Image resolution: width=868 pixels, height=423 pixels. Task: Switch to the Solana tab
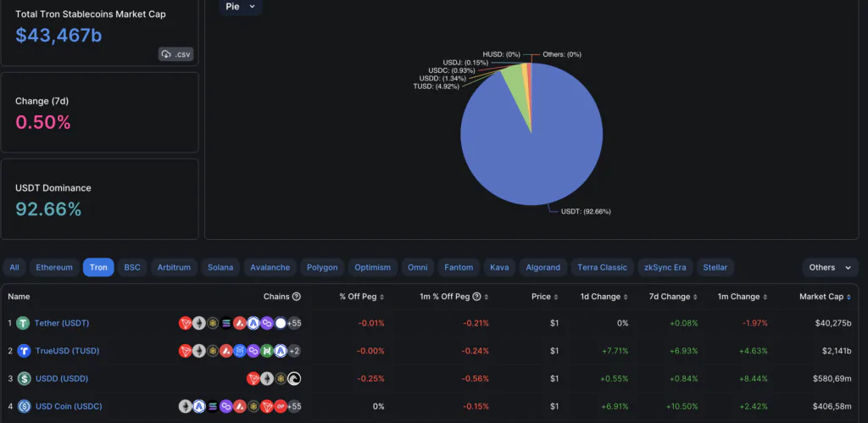[220, 267]
